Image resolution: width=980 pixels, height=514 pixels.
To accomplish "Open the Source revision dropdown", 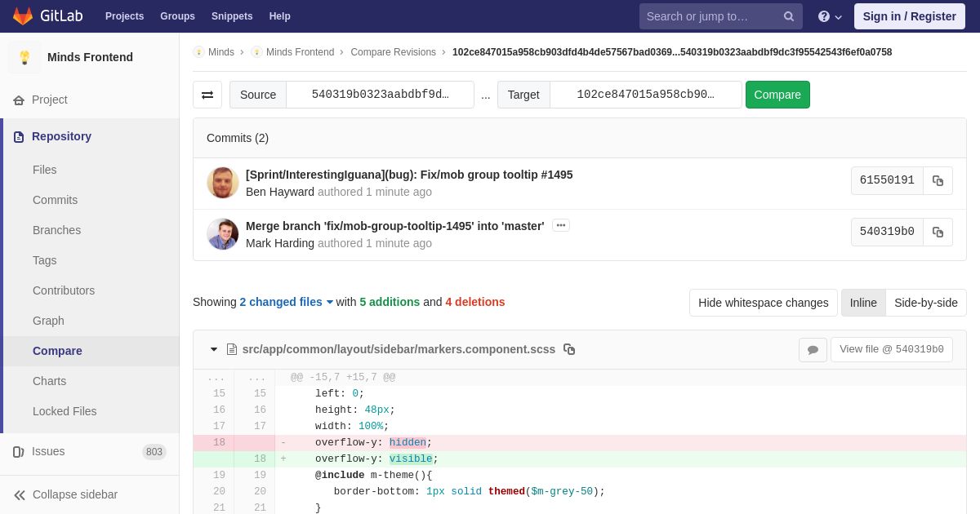I will (380, 95).
